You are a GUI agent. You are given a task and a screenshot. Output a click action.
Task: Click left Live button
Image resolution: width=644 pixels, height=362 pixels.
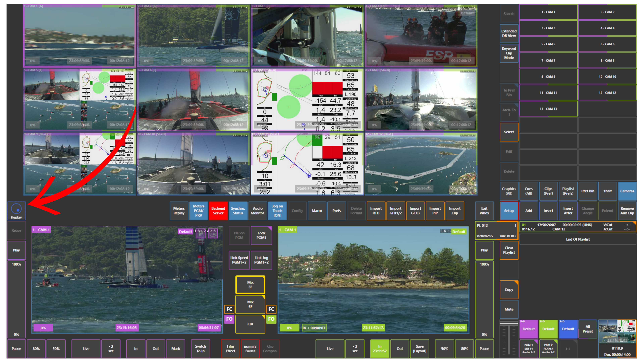[x=86, y=349]
